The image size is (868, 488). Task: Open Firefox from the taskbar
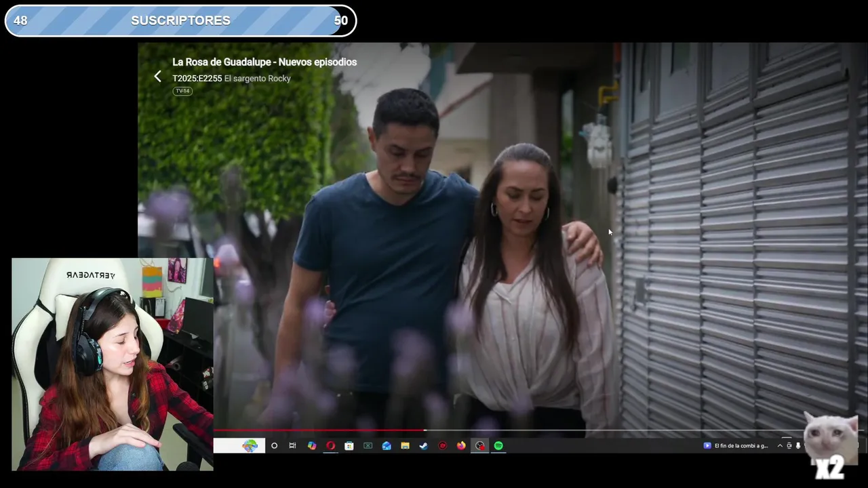click(x=461, y=445)
